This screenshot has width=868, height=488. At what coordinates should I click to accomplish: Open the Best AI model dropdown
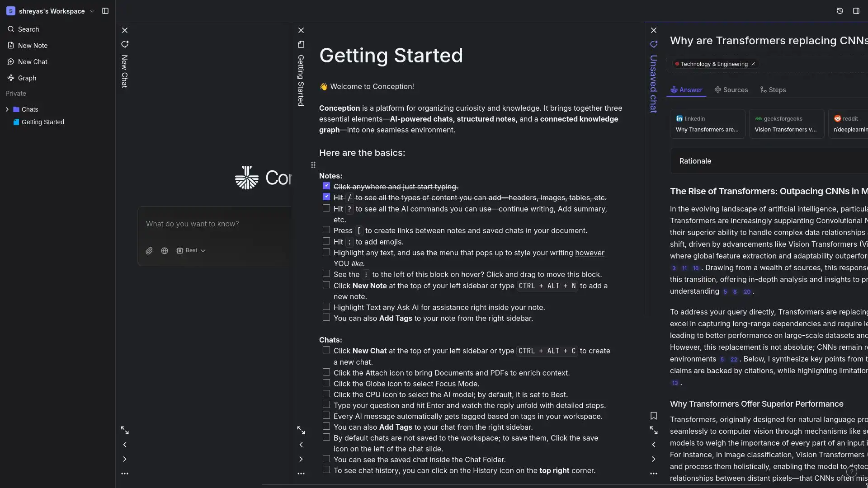(191, 251)
